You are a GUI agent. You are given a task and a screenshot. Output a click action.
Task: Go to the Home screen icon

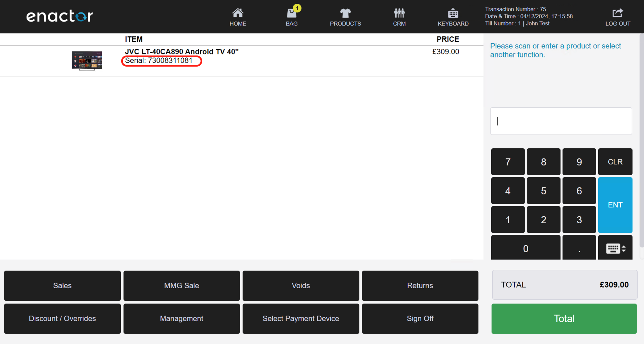pyautogui.click(x=238, y=17)
